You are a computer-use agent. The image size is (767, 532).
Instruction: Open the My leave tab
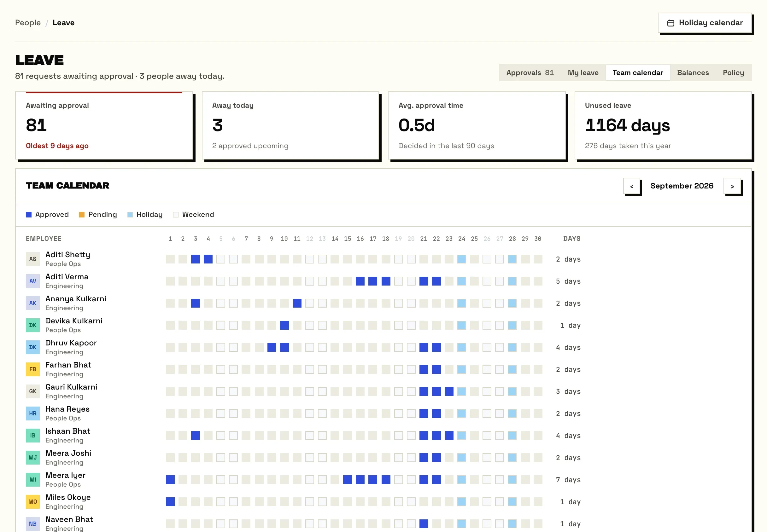coord(583,73)
